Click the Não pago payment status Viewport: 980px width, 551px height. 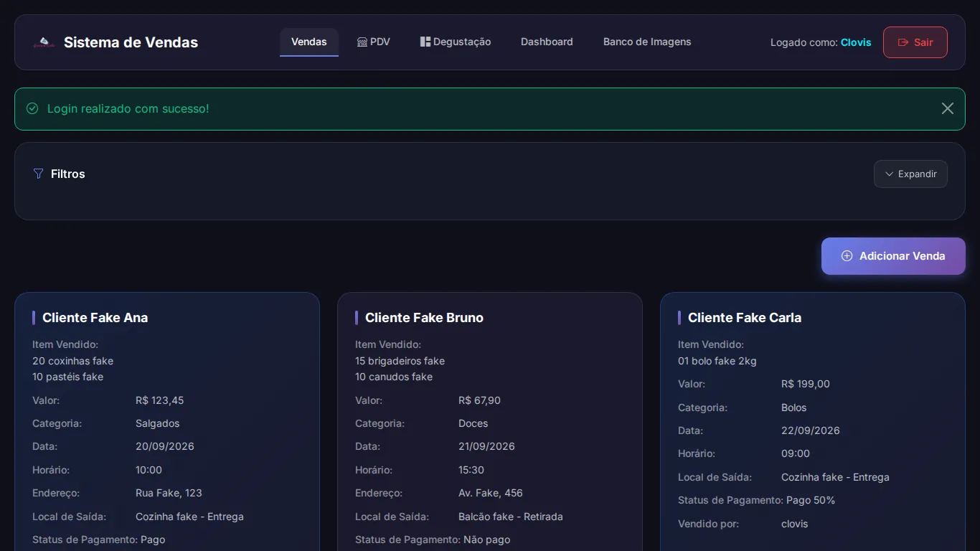(486, 540)
